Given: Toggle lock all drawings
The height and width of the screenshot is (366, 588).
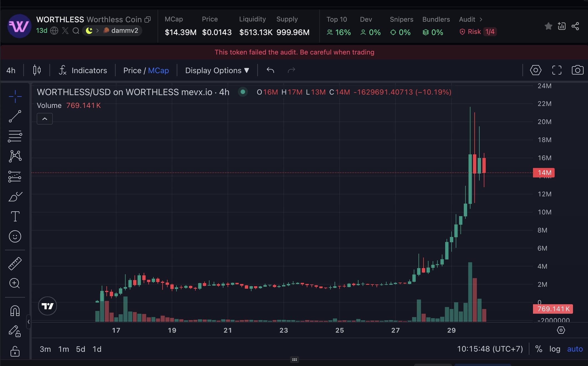Looking at the screenshot, I should 15,351.
